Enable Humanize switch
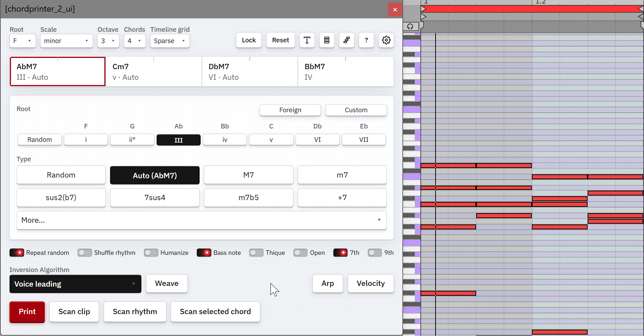Viewport: 644px width, 336px height. click(151, 253)
